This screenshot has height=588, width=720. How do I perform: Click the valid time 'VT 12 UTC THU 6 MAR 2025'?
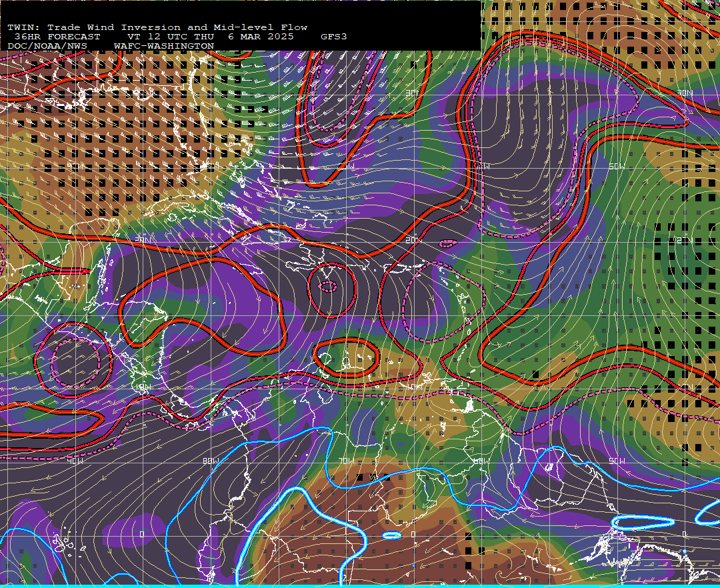211,37
